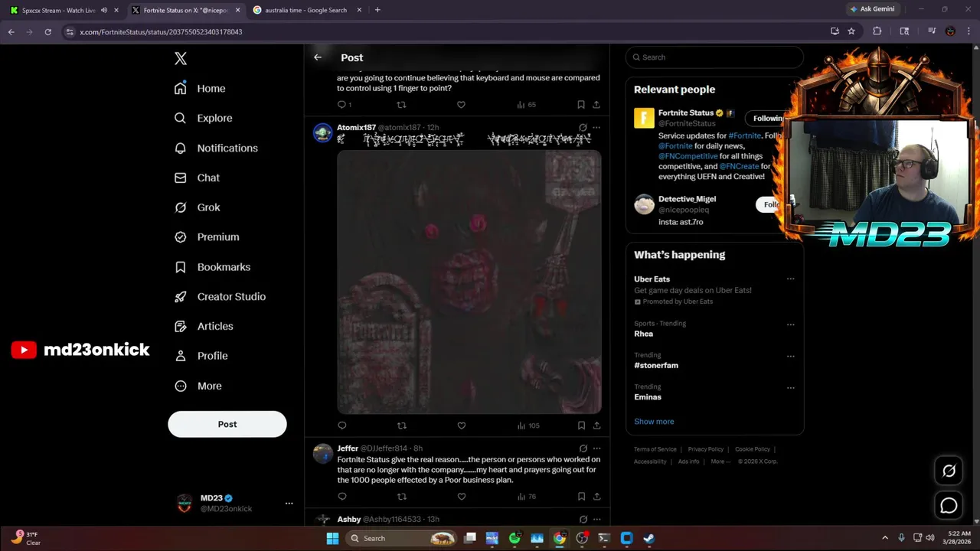This screenshot has width=980, height=551.
Task: Bookmark Atomix187's image post
Action: point(581,425)
